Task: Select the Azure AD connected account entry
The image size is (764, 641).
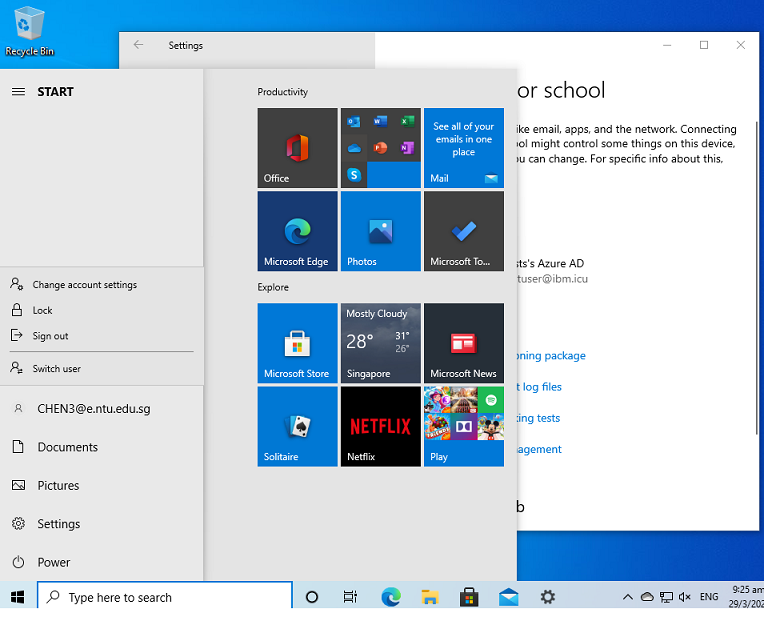Action: pyautogui.click(x=552, y=271)
